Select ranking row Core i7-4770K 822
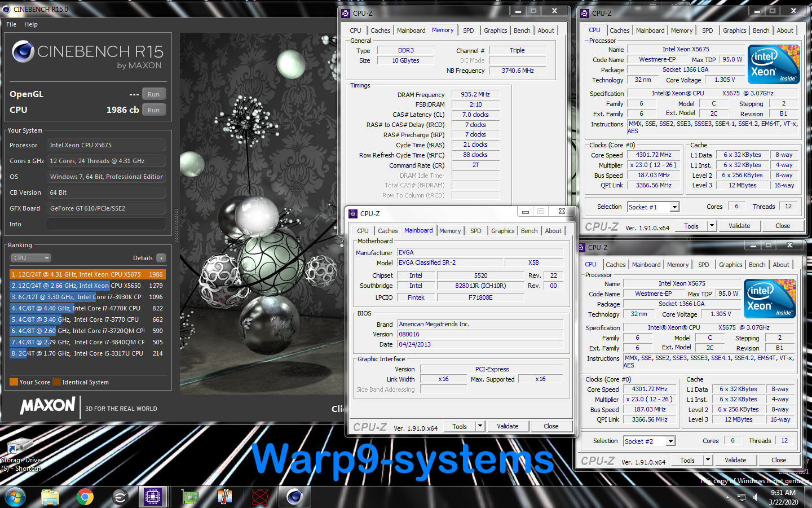Image resolution: width=812 pixels, height=508 pixels. (x=87, y=308)
